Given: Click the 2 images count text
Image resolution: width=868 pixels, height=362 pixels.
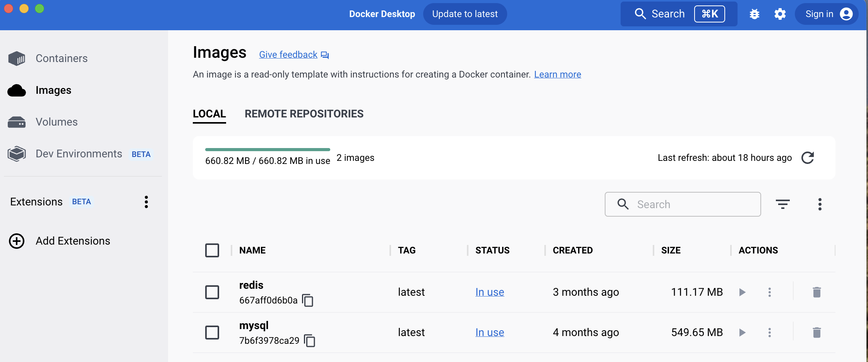Looking at the screenshot, I should [355, 158].
